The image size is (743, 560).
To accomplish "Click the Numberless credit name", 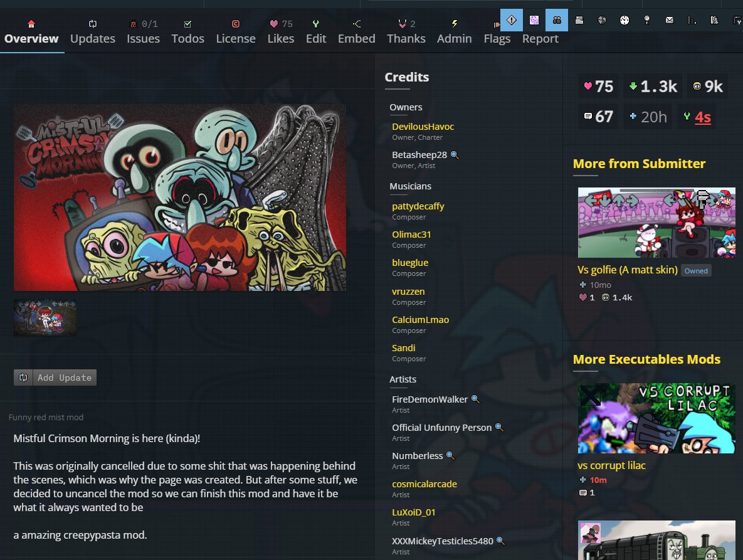I will (x=418, y=456).
